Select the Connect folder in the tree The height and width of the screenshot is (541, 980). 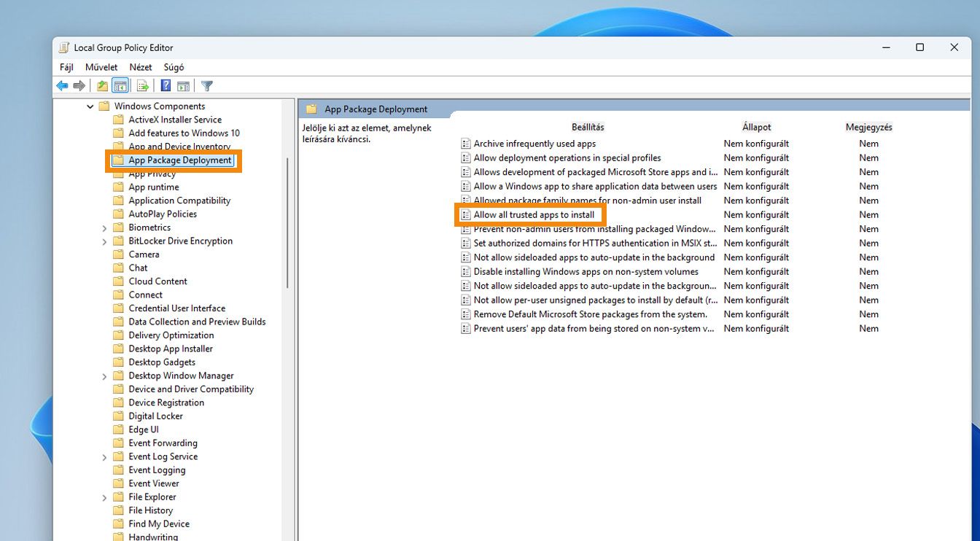click(146, 295)
